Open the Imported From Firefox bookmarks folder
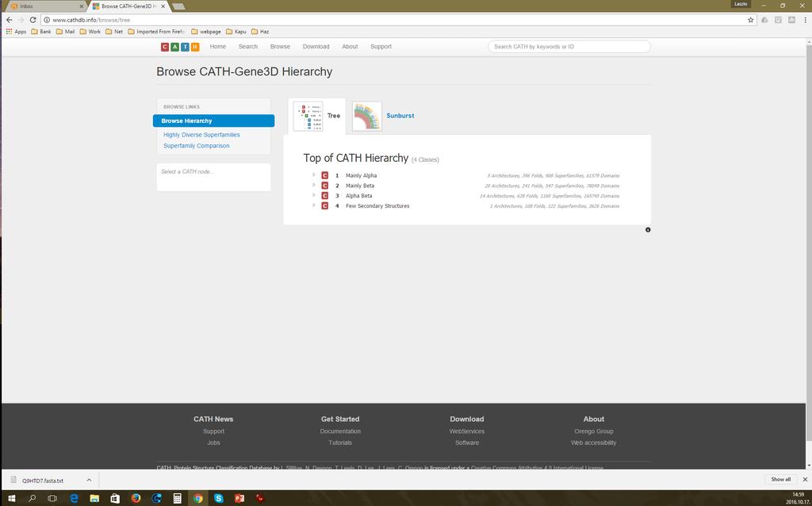Image resolution: width=812 pixels, height=506 pixels. (x=156, y=32)
